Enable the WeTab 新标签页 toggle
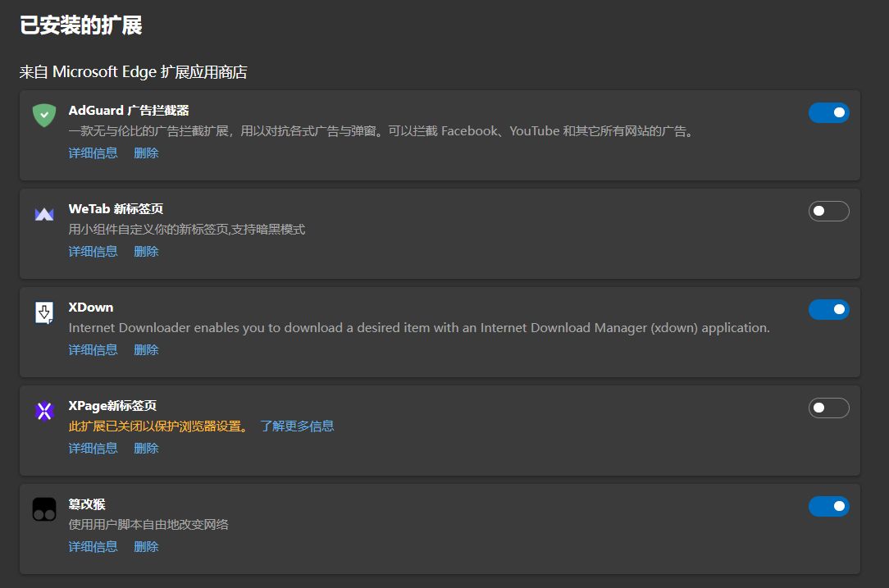This screenshot has width=889, height=588. tap(828, 212)
